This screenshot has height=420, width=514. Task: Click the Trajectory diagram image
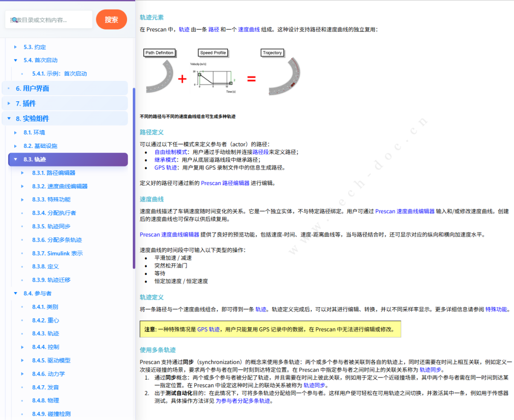click(x=285, y=76)
